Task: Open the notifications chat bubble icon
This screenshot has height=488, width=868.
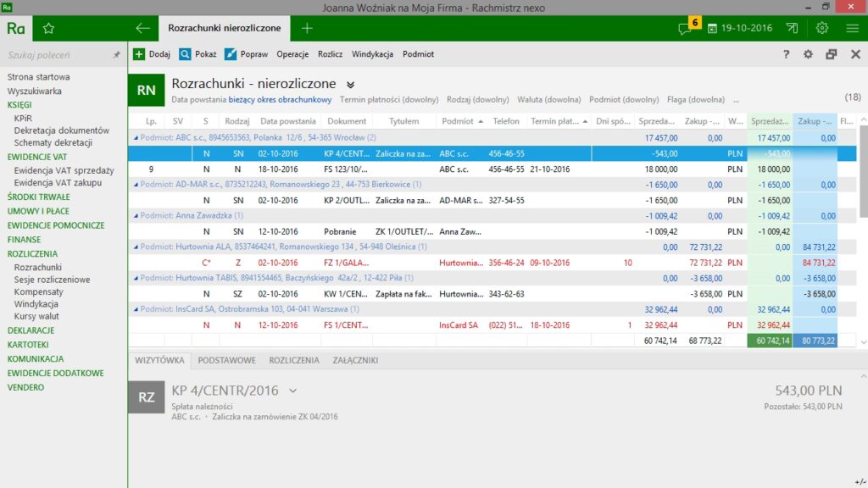Action: coord(684,28)
